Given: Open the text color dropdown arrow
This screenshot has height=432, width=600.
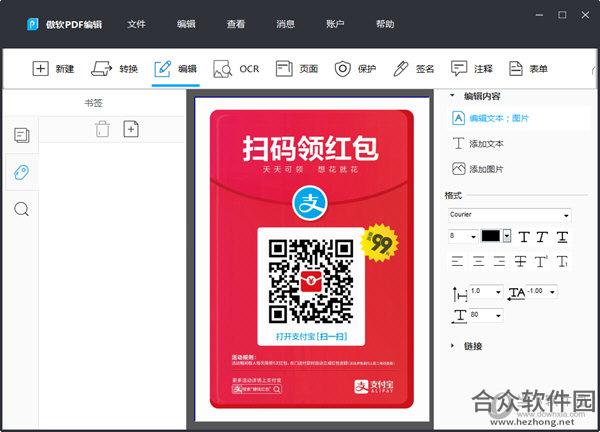Looking at the screenshot, I should tap(507, 236).
